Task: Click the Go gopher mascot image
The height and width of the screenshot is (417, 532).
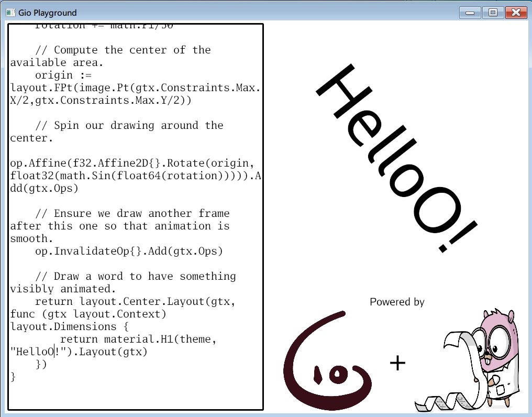Action: click(471, 361)
